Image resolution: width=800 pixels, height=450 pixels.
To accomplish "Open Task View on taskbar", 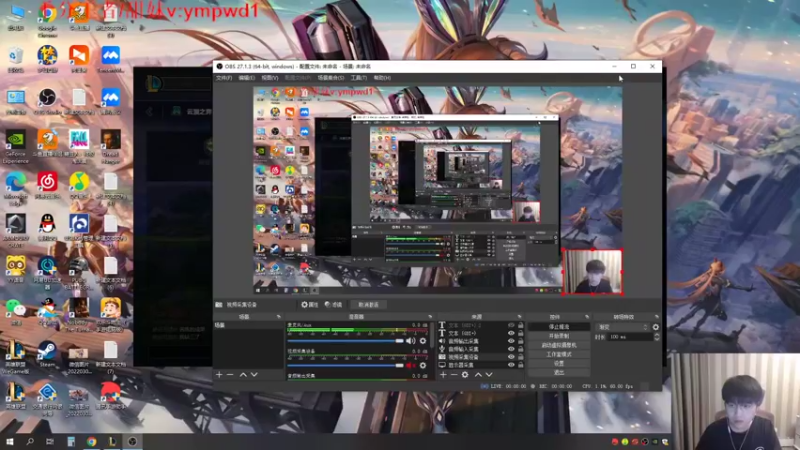I will point(50,441).
